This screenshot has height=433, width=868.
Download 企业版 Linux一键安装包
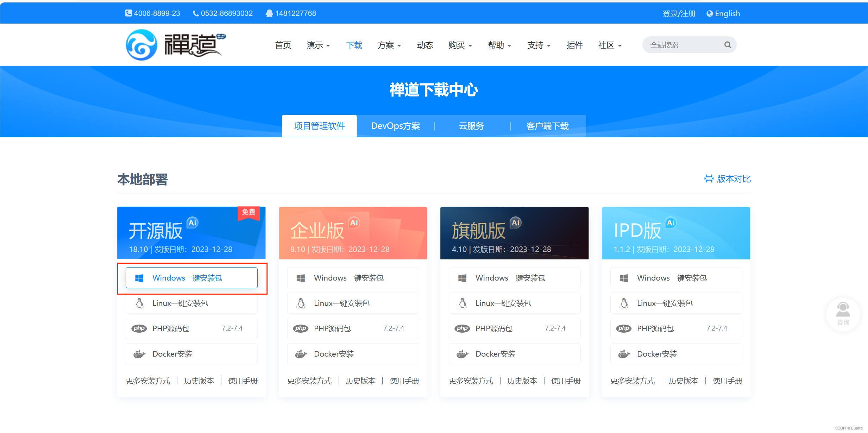tap(353, 303)
